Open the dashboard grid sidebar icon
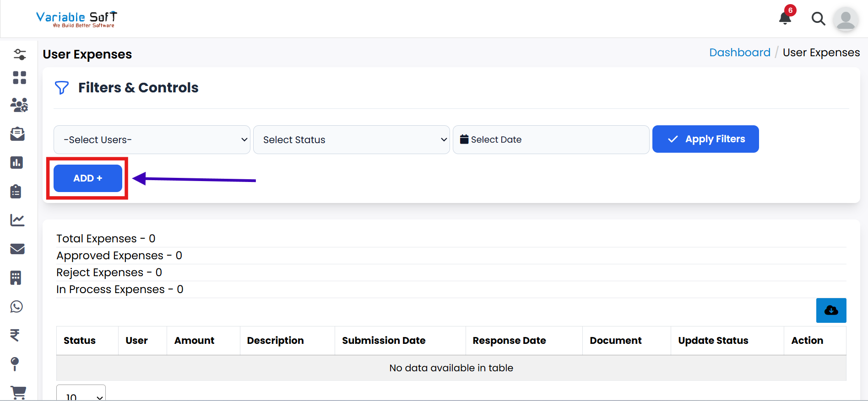Viewport: 868px width, 401px height. coord(19,78)
